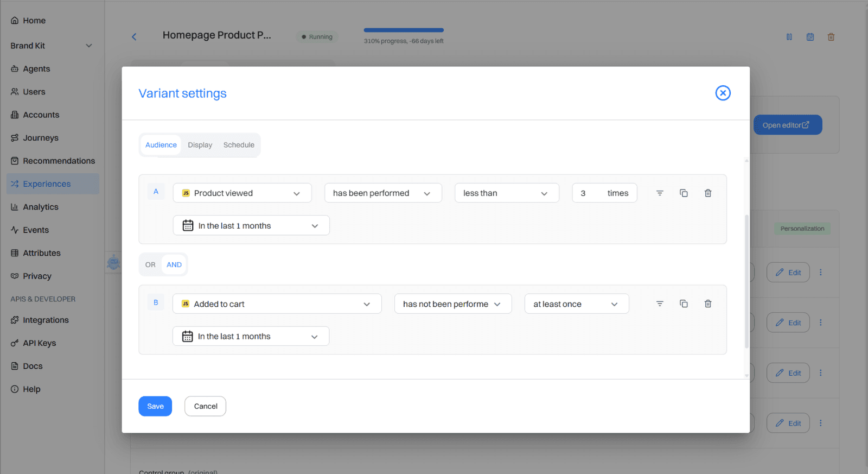This screenshot has height=474, width=868.
Task: Duplicate condition B using copy icon
Action: [x=684, y=304]
